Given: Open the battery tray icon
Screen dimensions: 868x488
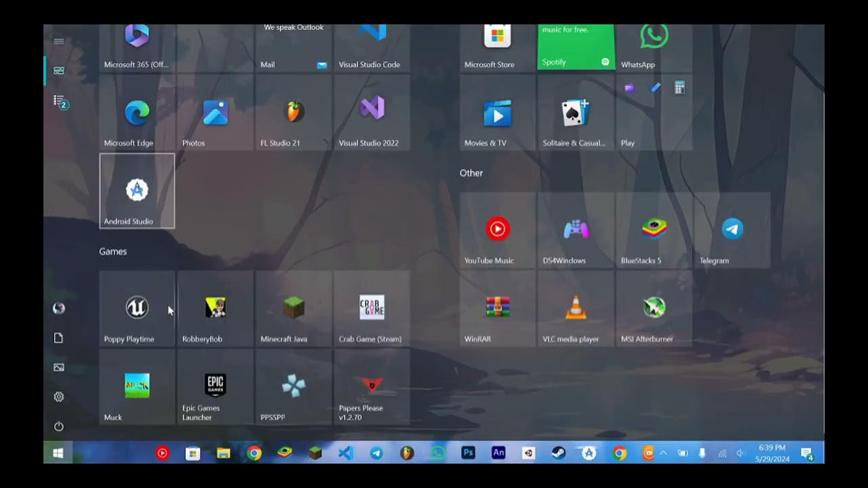Looking at the screenshot, I should pos(683,453).
